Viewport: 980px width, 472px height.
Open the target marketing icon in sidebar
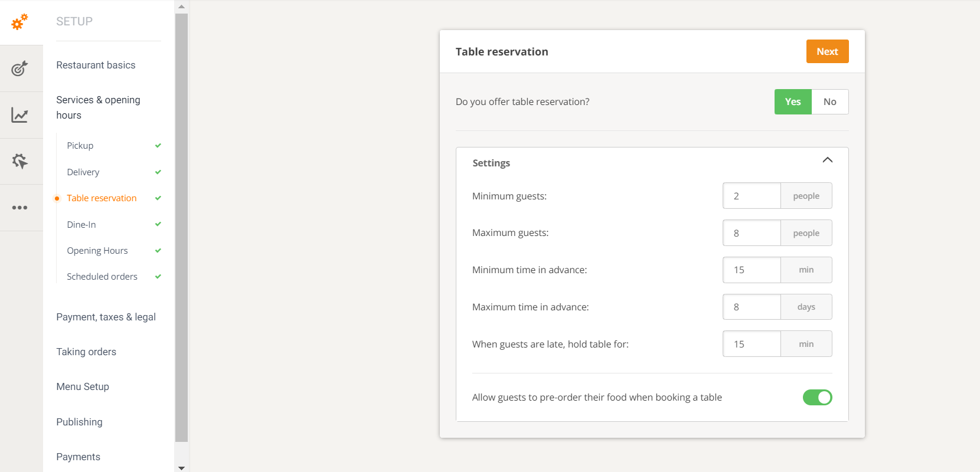[20, 68]
